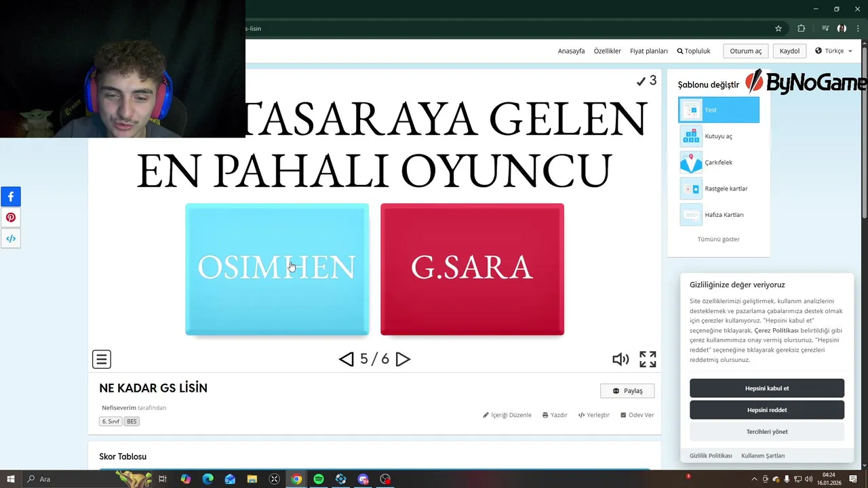
Task: Switch to Chrome on the taskbar
Action: (296, 479)
